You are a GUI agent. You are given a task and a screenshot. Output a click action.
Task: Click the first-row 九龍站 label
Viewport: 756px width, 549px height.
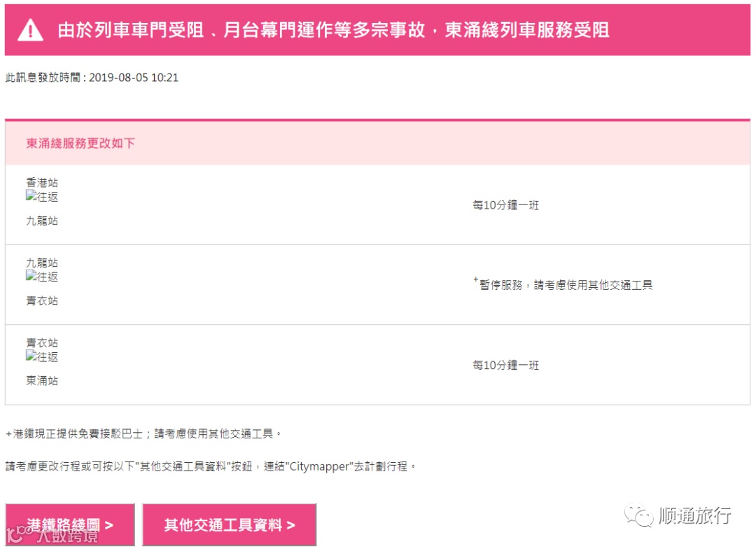click(42, 221)
